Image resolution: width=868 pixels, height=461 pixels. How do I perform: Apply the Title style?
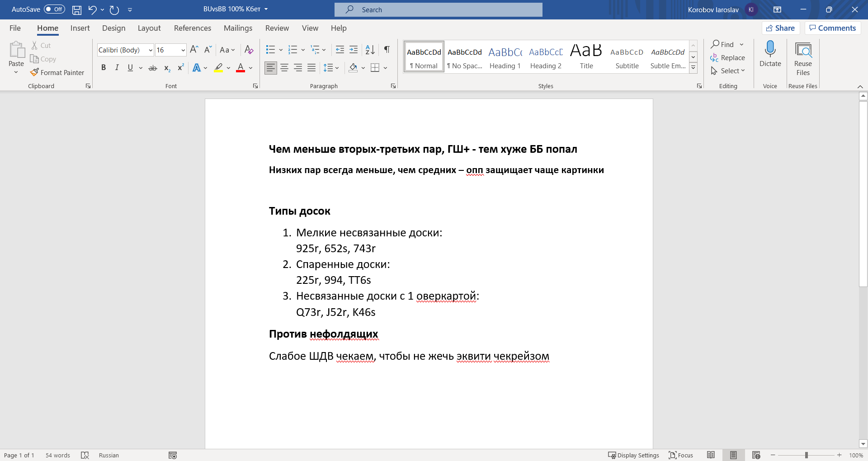586,57
